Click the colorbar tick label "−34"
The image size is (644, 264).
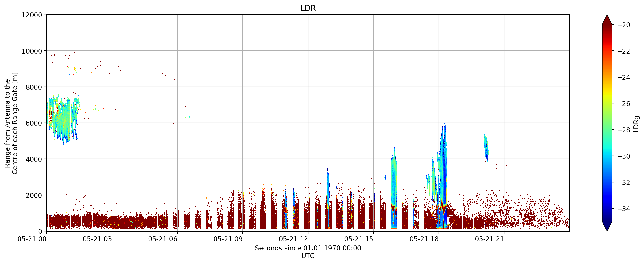(x=624, y=209)
